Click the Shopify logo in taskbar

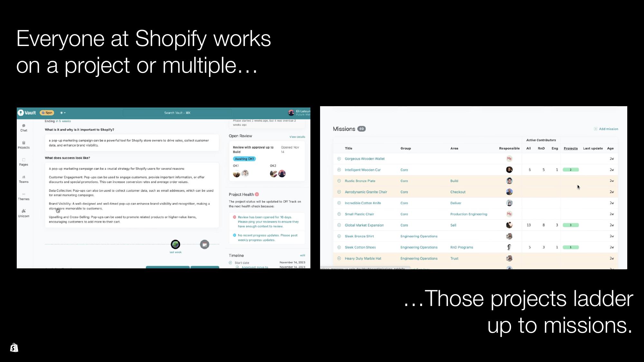14,348
